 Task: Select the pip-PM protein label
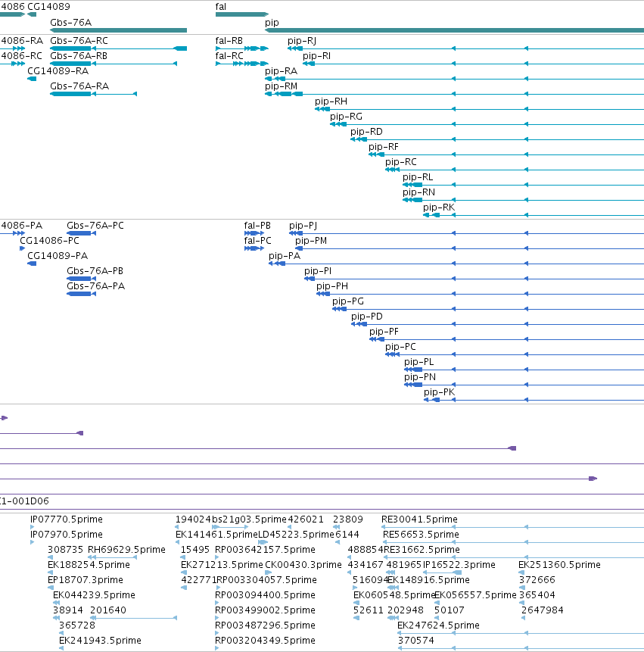tap(311, 241)
